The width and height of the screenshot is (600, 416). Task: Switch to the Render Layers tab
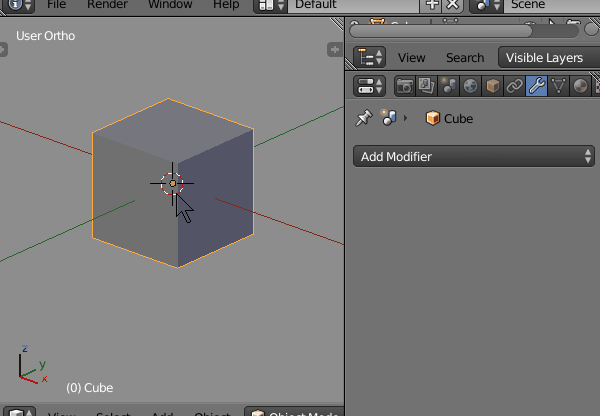pyautogui.click(x=427, y=86)
